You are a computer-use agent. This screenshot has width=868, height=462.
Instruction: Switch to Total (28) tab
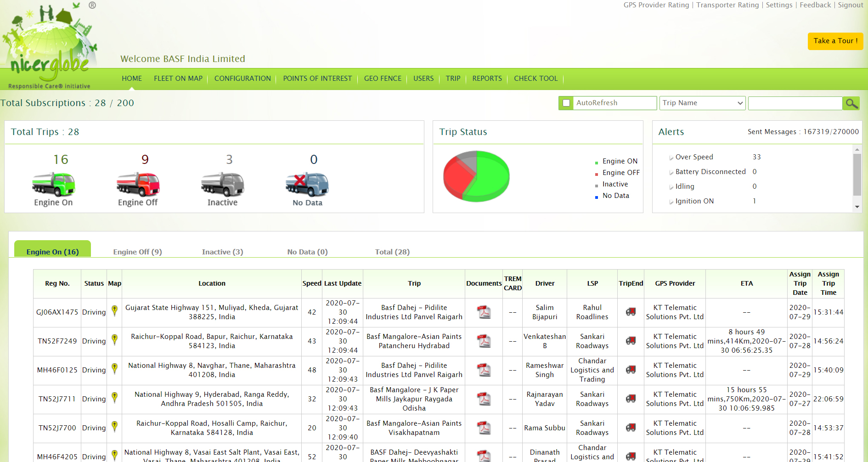(x=393, y=252)
